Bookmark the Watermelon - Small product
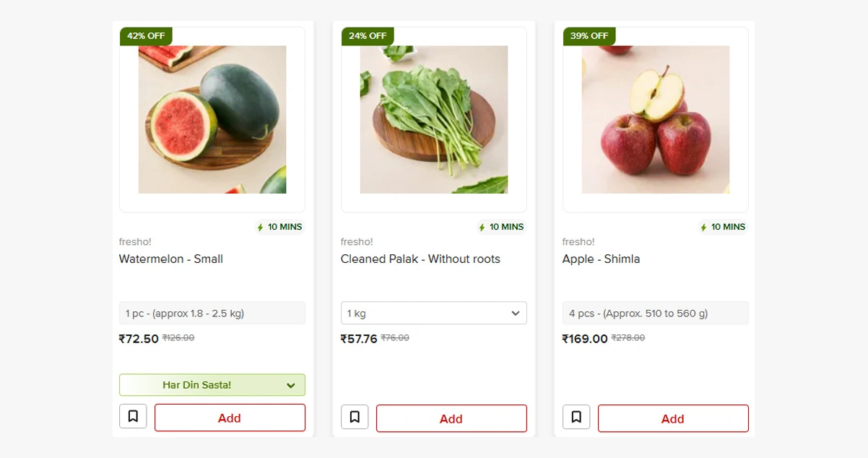This screenshot has width=868, height=458. click(133, 416)
